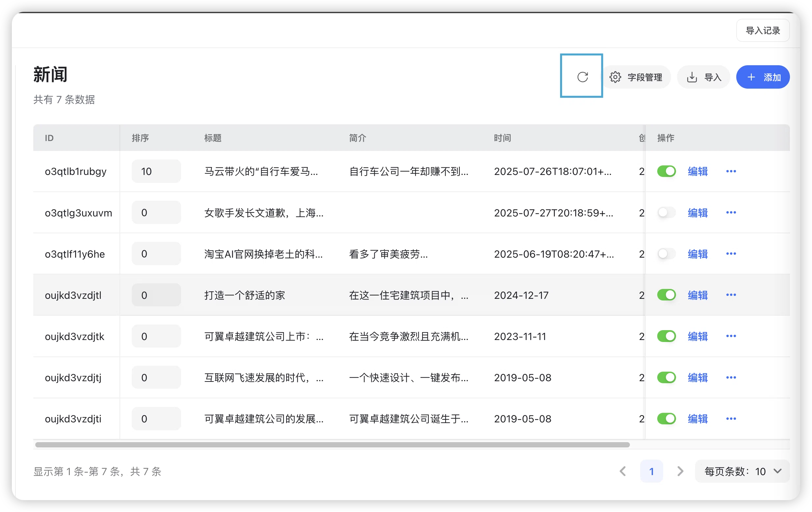Click the sort field for row oujkd3vzdjtl

156,295
